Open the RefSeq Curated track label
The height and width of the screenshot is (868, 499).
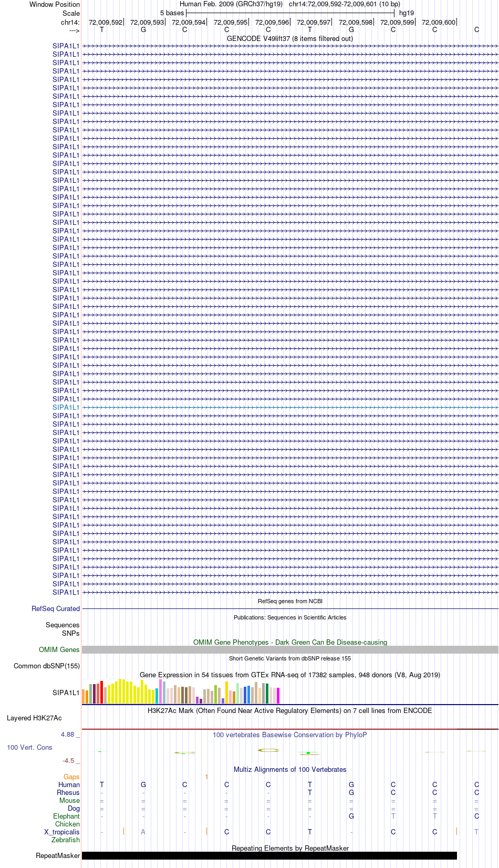click(x=56, y=608)
